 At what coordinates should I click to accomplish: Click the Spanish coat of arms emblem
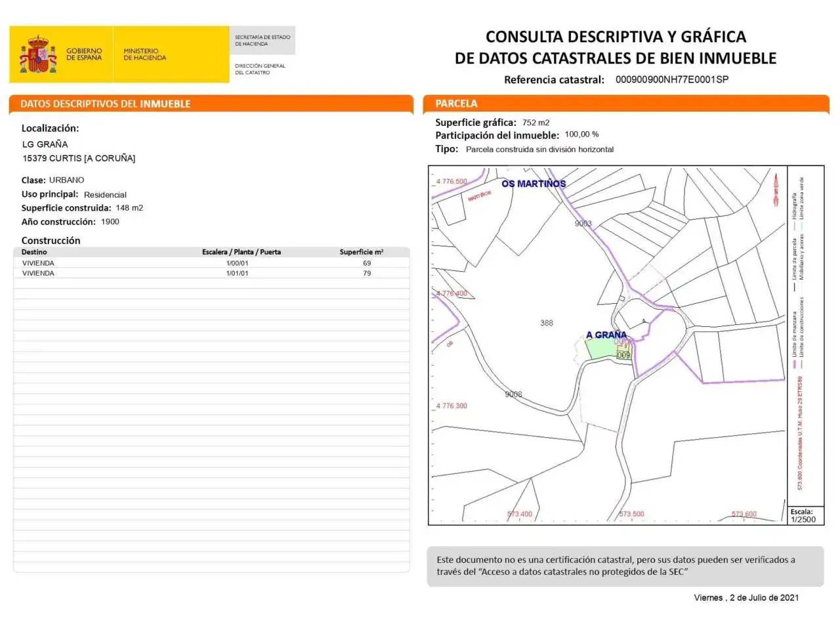tap(38, 54)
